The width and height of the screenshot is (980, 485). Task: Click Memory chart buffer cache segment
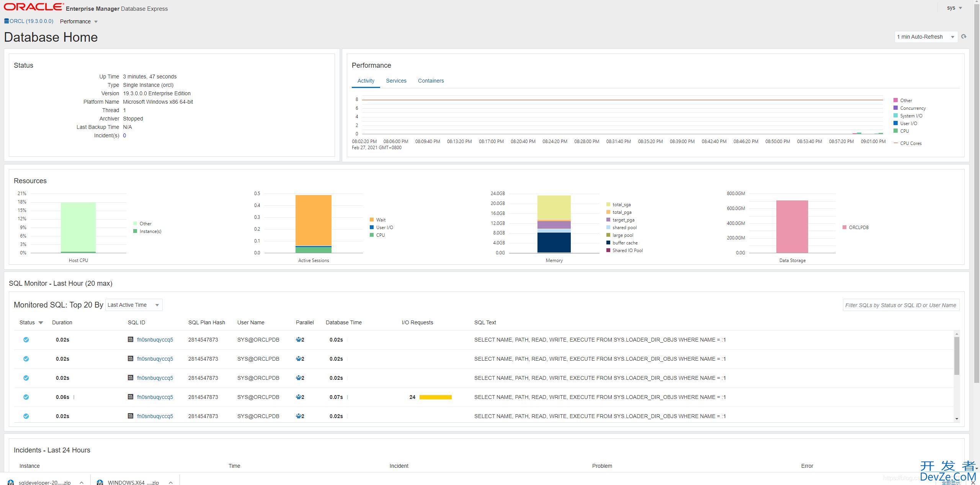[x=554, y=242]
